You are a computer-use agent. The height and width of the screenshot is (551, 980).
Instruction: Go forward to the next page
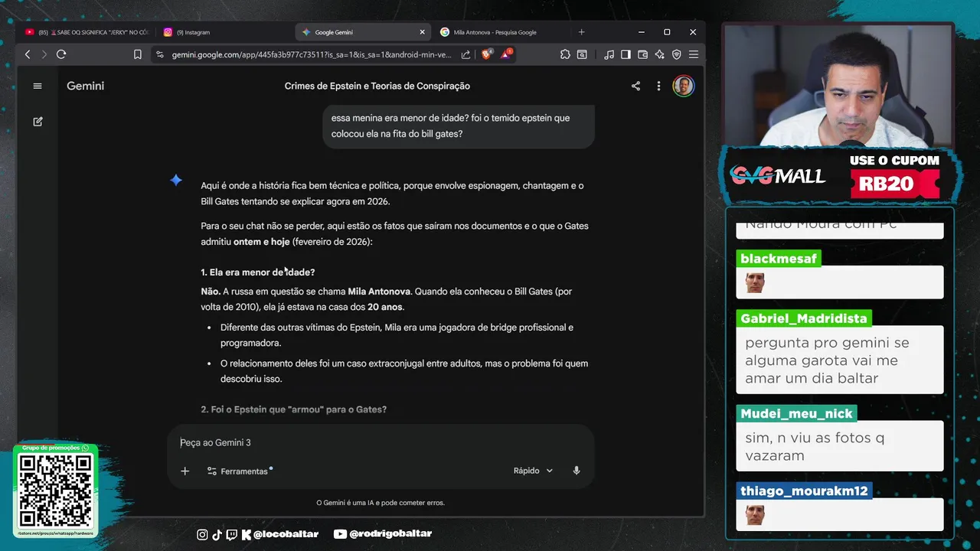coord(44,54)
